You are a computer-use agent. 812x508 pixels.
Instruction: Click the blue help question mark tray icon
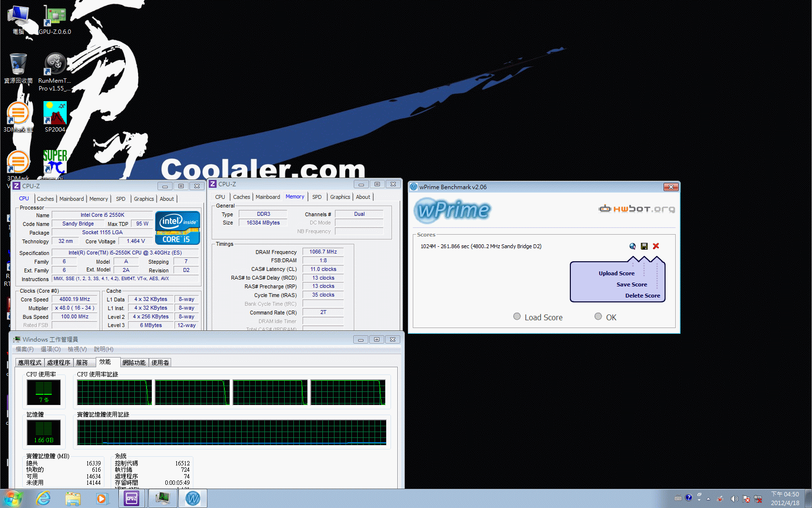tap(688, 497)
